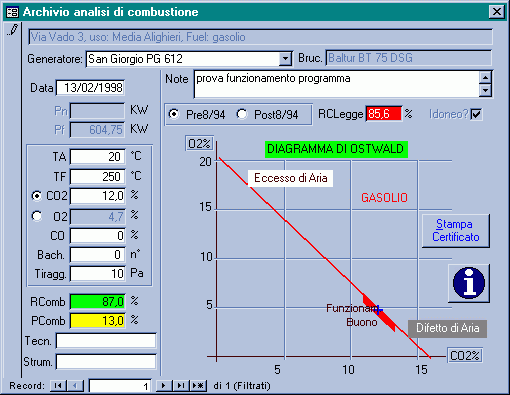Go to the first record
Image resolution: width=510 pixels, height=395 pixels.
[58, 386]
